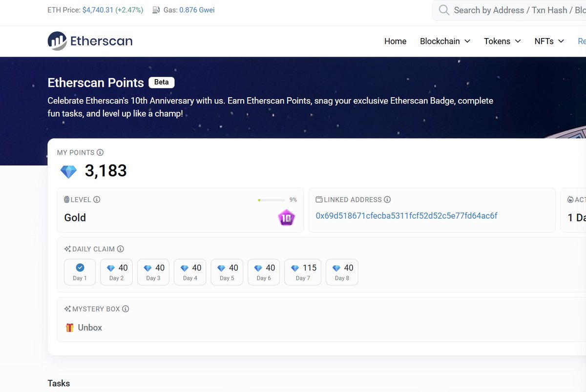Click the gift box icon

point(69,328)
